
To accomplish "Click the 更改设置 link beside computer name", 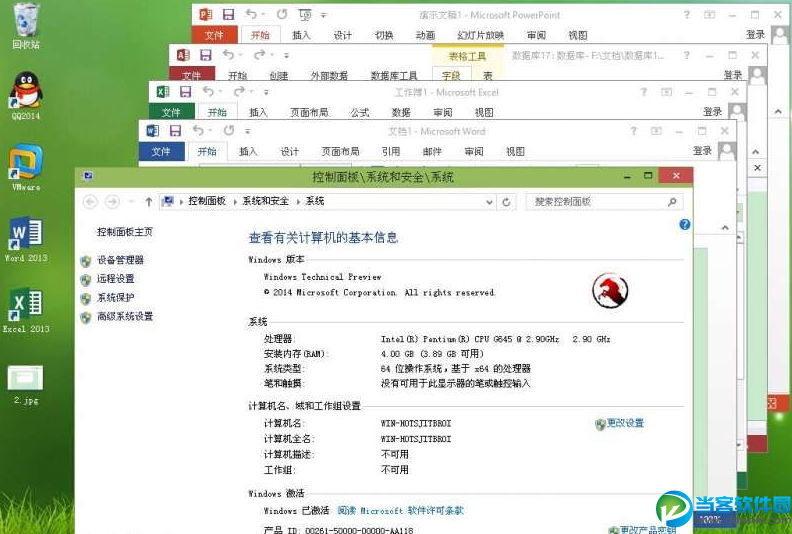I will [625, 423].
